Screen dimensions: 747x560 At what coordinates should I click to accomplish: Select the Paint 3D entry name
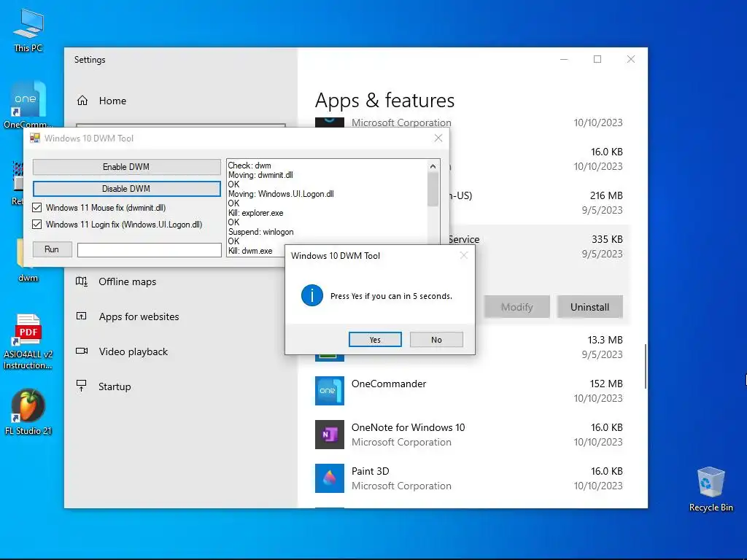click(x=370, y=471)
